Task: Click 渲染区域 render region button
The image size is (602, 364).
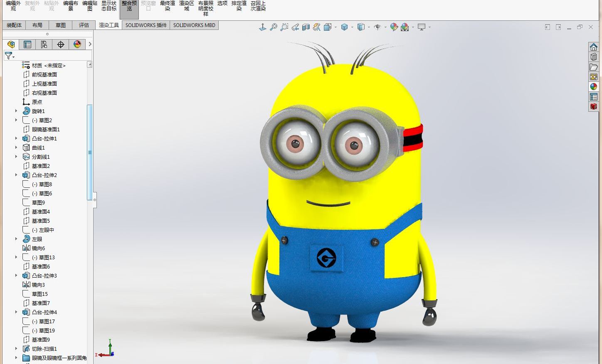Action: (187, 6)
